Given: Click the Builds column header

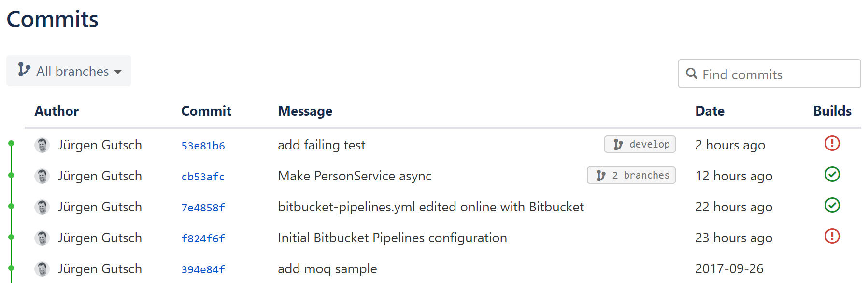Looking at the screenshot, I should (832, 111).
